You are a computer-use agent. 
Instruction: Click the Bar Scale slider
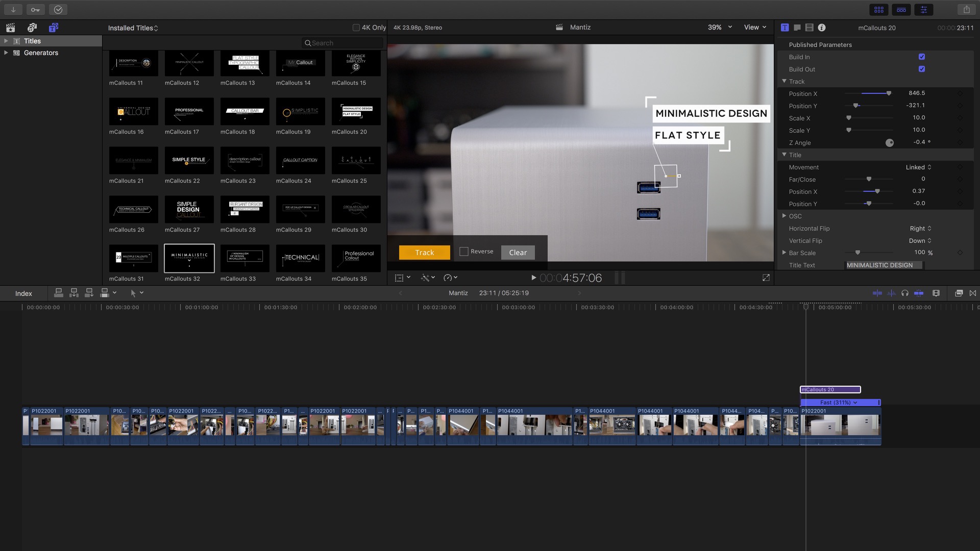[857, 253]
